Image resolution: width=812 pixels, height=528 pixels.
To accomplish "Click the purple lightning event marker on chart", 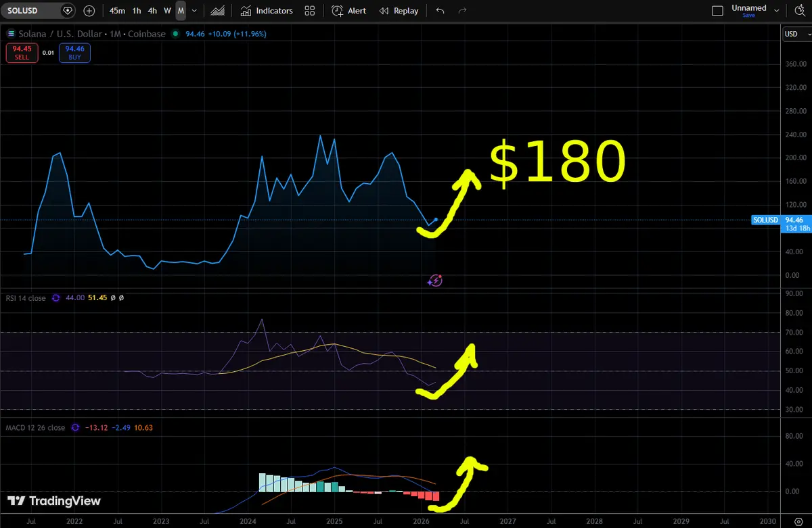I will (x=436, y=280).
